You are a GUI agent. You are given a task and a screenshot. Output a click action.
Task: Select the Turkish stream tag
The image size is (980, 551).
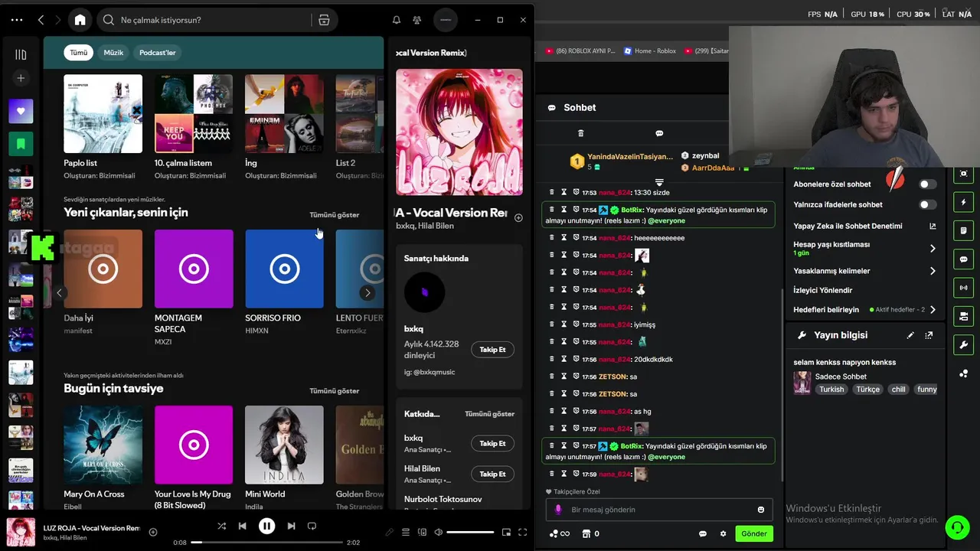[x=831, y=390]
